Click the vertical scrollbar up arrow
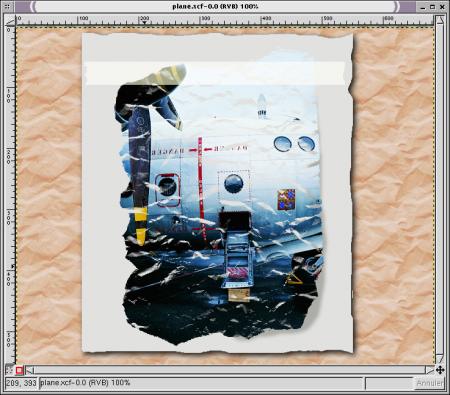Viewport: 450px width, 395px height. [440, 20]
